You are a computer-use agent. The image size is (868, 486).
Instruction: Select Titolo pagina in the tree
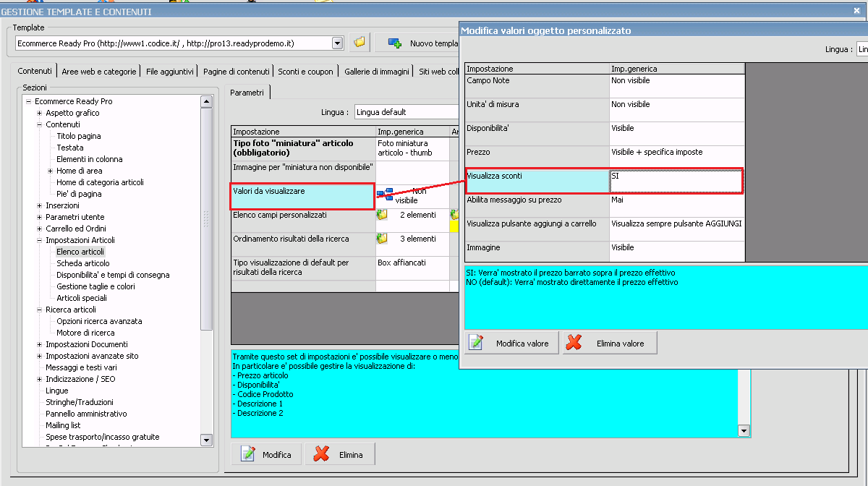point(79,136)
